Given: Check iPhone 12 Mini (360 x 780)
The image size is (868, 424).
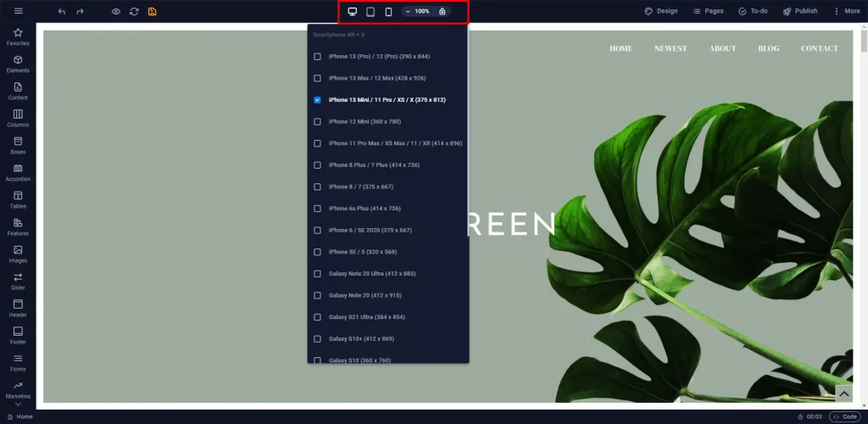Looking at the screenshot, I should coord(317,122).
